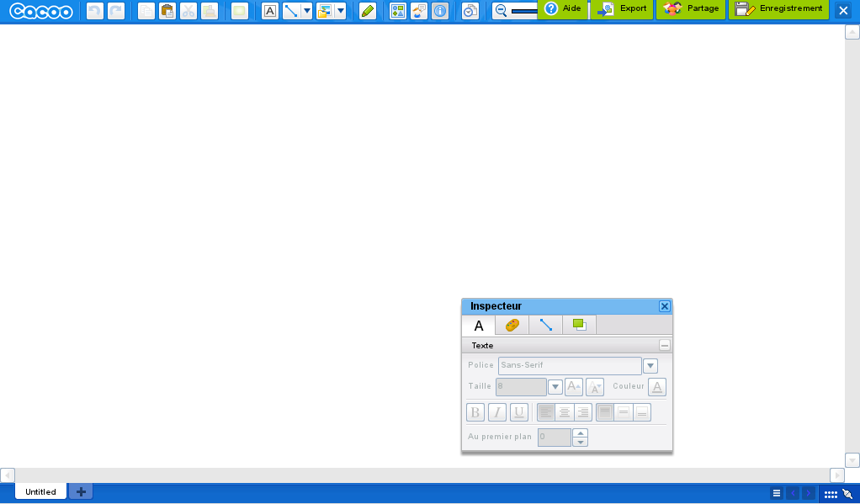860x504 pixels.
Task: Click the grid dots icon in status bar
Action: click(x=830, y=493)
